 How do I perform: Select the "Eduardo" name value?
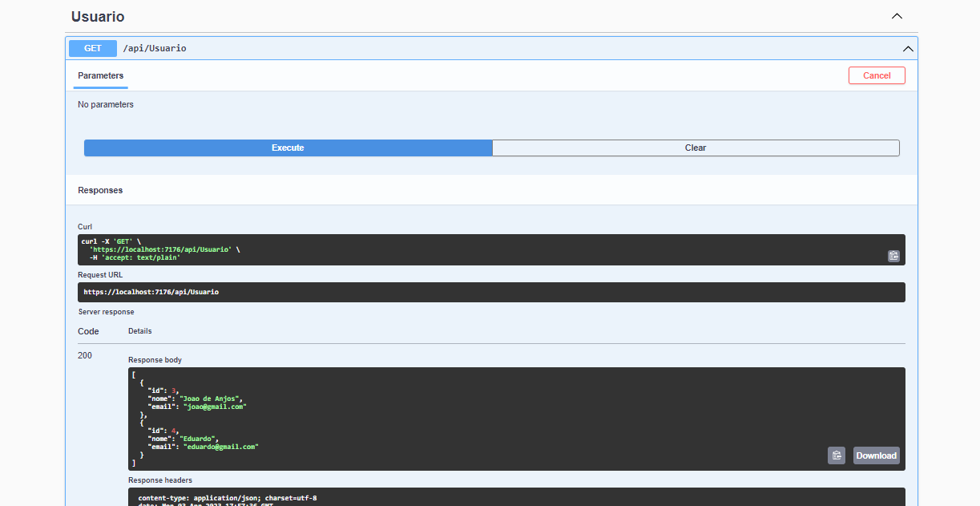tap(199, 439)
